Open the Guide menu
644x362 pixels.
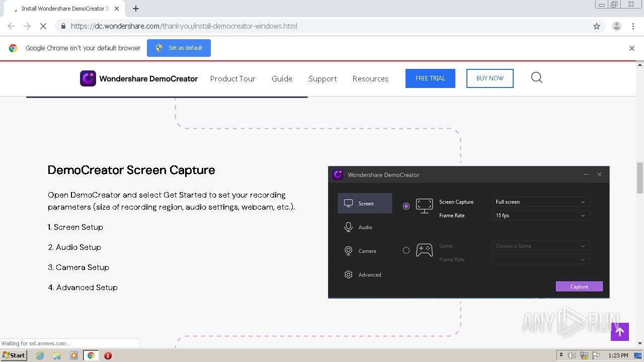click(282, 78)
